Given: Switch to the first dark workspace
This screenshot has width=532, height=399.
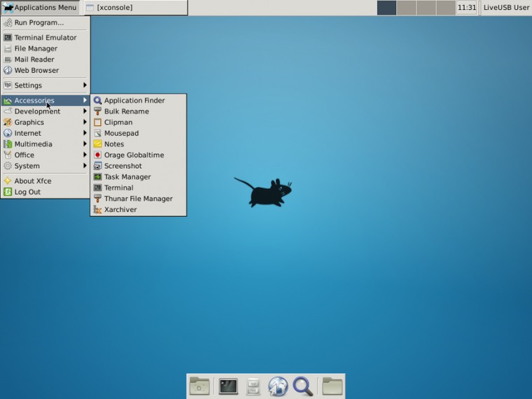Looking at the screenshot, I should coord(387,8).
